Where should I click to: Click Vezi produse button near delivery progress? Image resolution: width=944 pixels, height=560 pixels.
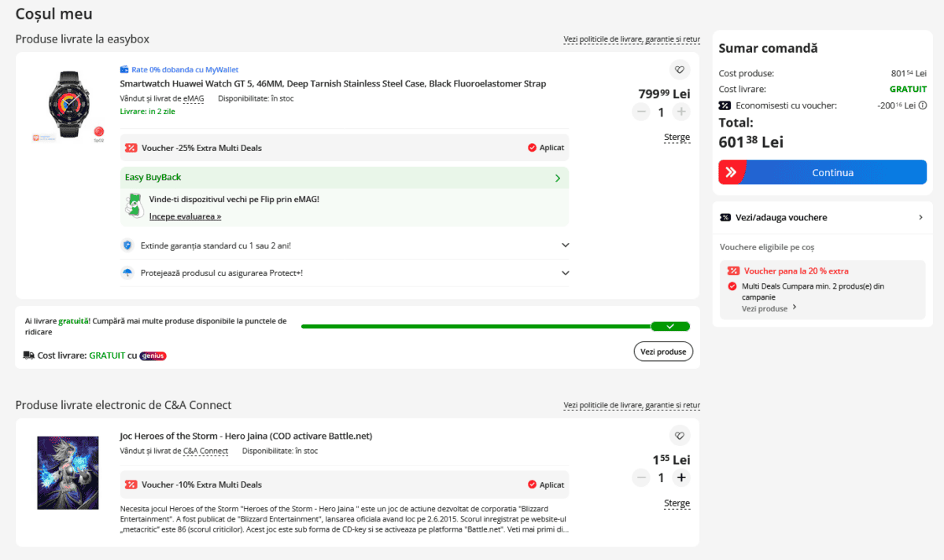pos(663,352)
